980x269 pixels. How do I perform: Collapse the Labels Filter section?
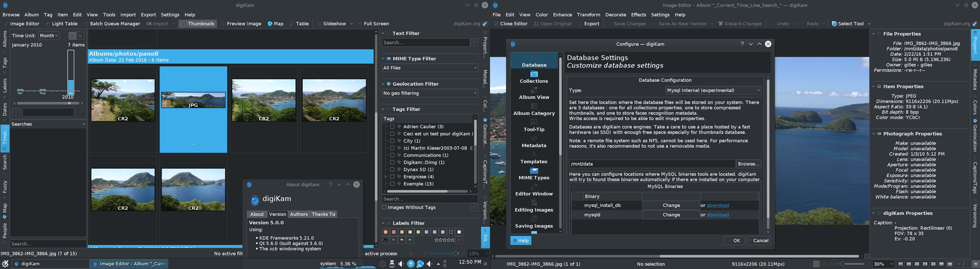383,223
